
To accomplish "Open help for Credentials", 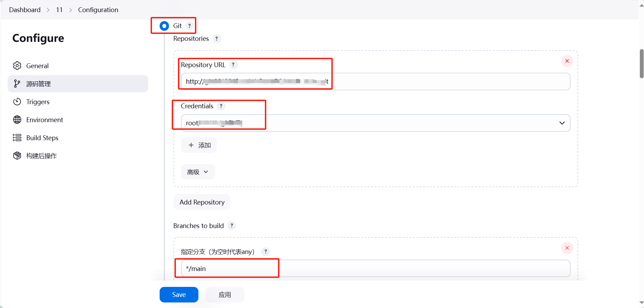I will (x=221, y=106).
